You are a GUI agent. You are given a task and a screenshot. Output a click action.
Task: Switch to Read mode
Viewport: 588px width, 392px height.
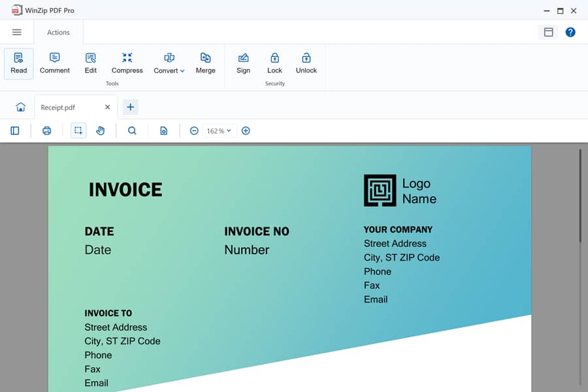(x=18, y=63)
